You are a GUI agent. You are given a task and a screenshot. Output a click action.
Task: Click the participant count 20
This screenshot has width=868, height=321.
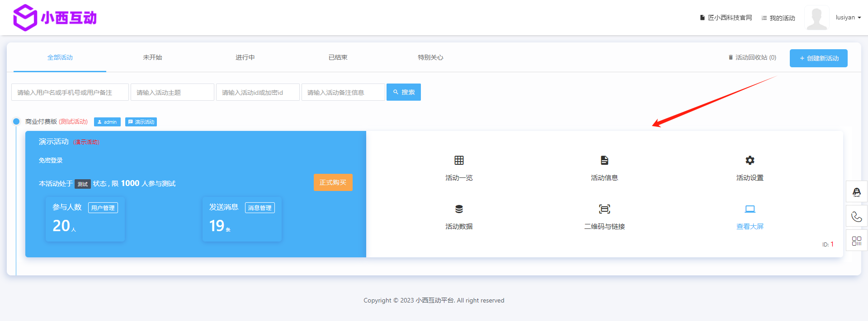tap(61, 226)
